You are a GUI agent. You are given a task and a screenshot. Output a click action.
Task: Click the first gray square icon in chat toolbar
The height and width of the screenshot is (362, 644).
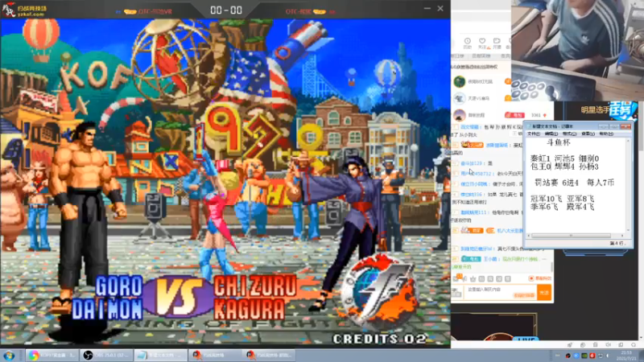[481, 279]
